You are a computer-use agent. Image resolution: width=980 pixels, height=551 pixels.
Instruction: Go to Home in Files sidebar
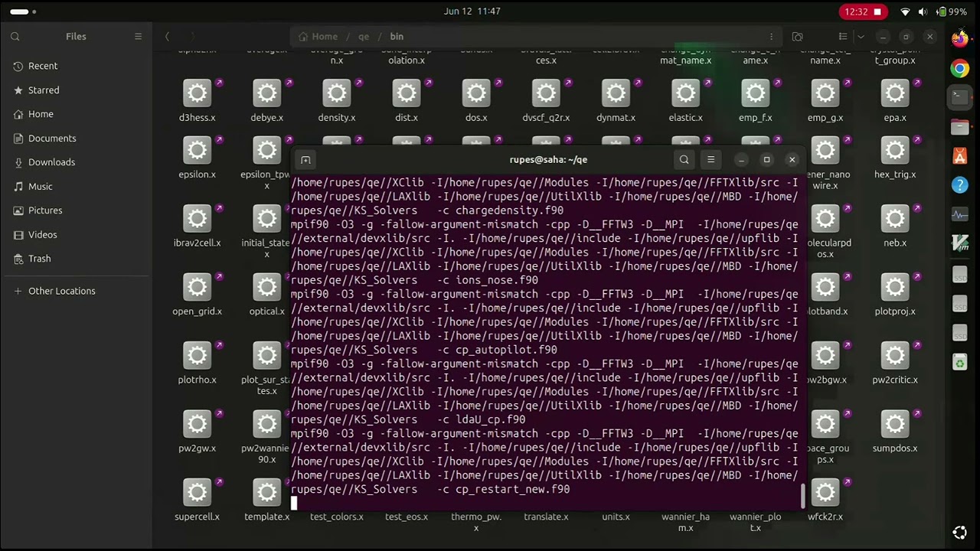[76, 114]
